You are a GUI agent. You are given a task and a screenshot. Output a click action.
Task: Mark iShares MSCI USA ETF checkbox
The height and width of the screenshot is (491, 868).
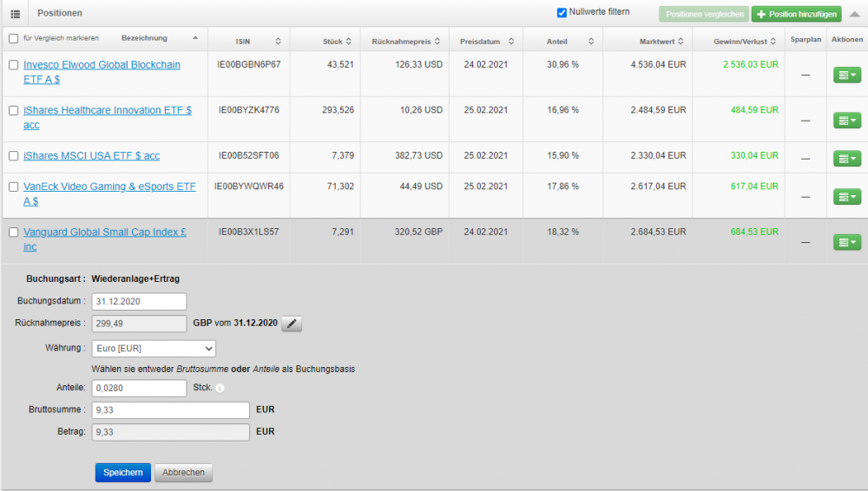pyautogui.click(x=13, y=155)
